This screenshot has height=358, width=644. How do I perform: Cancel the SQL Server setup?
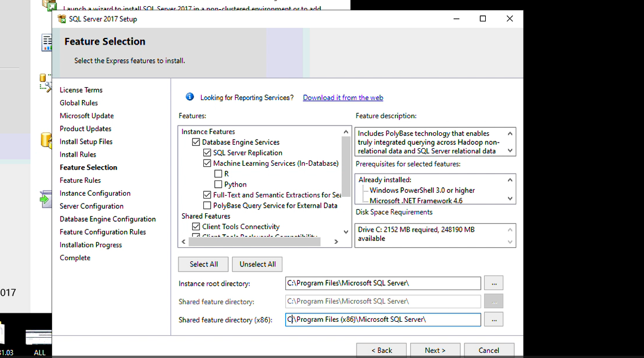click(489, 350)
